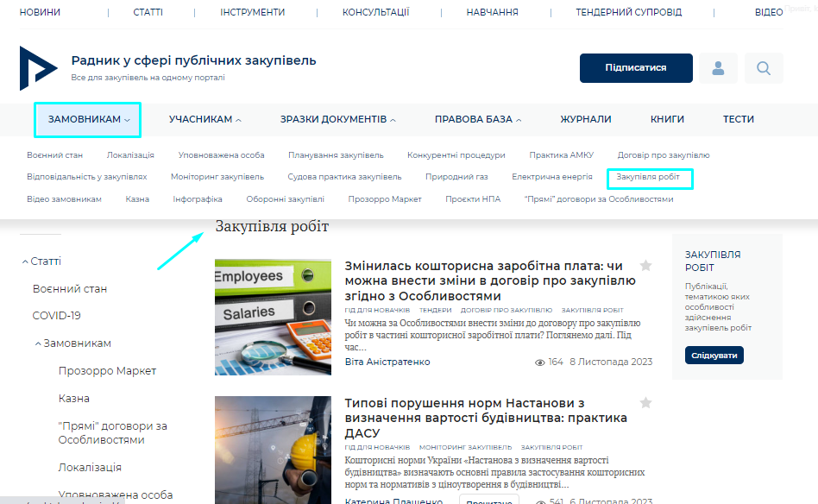This screenshot has width=818, height=504.
Task: Star the article about Настанова violations
Action: 645,403
